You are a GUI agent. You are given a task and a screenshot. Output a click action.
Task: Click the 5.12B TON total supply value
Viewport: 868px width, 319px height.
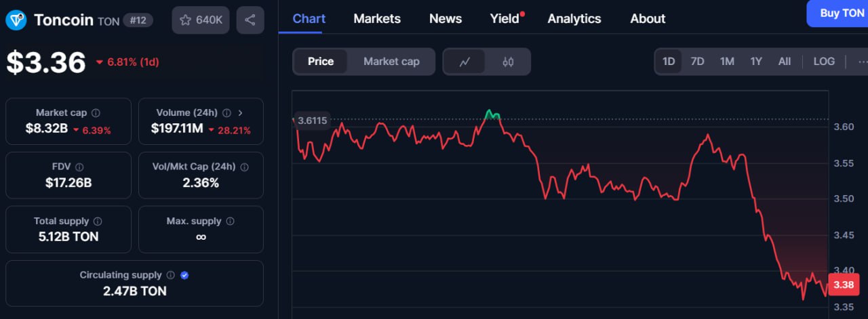point(68,236)
